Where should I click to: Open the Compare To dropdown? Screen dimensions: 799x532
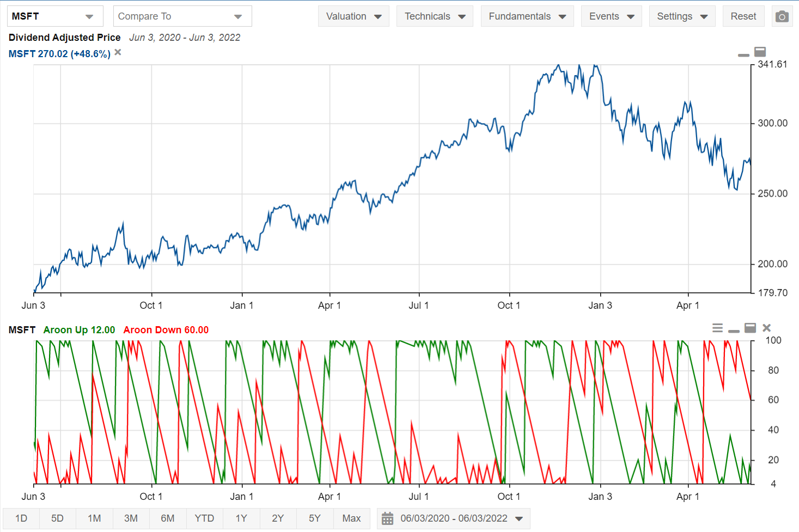point(182,16)
